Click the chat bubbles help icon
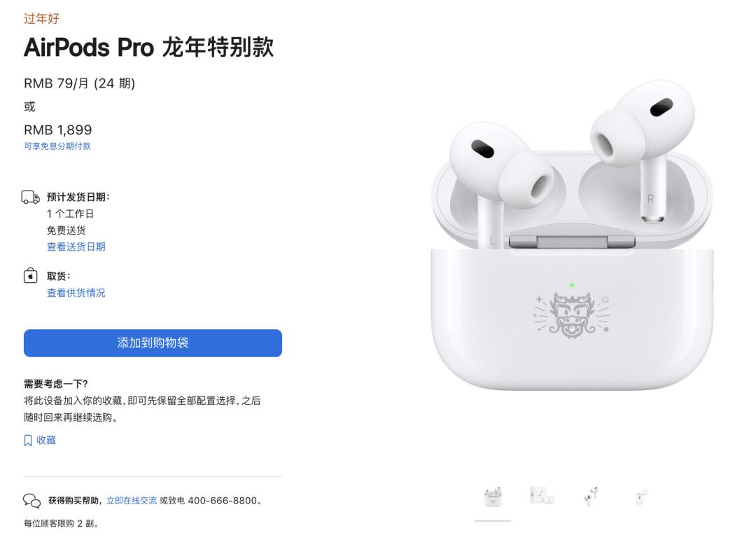The height and width of the screenshot is (554, 756). tap(31, 501)
